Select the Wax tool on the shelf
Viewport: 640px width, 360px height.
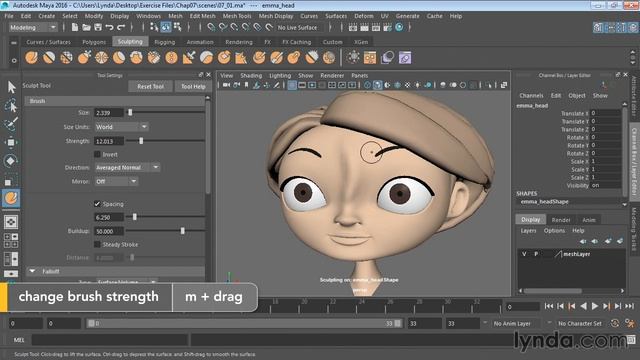[207, 58]
